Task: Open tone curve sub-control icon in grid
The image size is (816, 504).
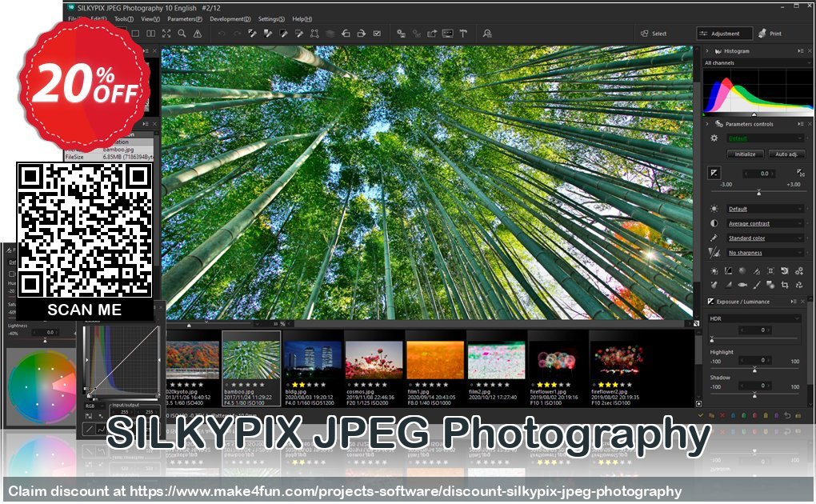Action: click(x=728, y=270)
